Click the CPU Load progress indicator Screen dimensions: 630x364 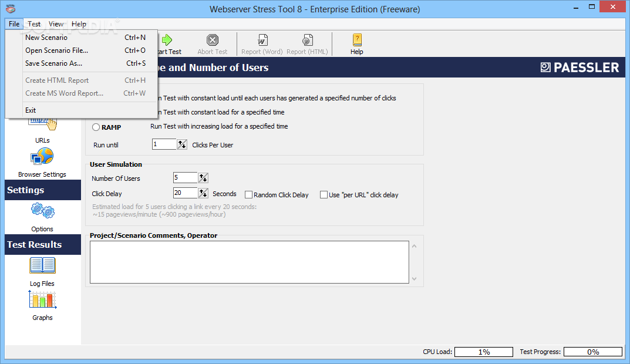pos(484,352)
